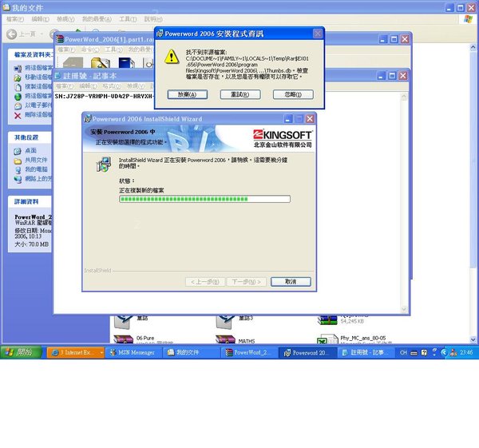Switch to PowerWord_2 WinRAR taskbar button

(248, 352)
